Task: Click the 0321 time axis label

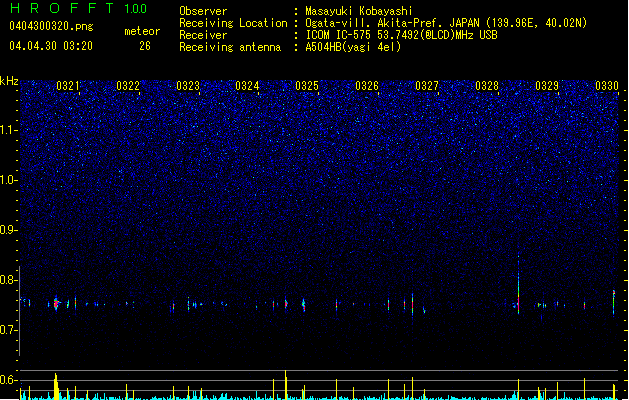Action: tap(68, 86)
